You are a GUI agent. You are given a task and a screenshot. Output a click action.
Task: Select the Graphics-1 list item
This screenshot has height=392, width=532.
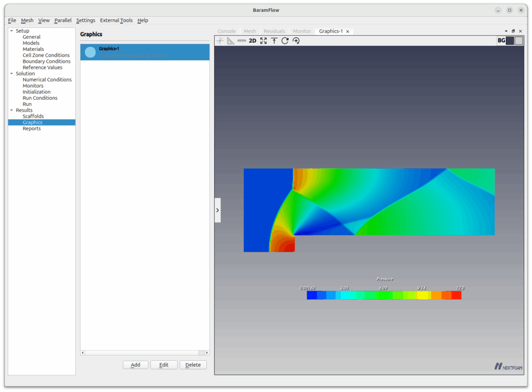click(x=145, y=52)
